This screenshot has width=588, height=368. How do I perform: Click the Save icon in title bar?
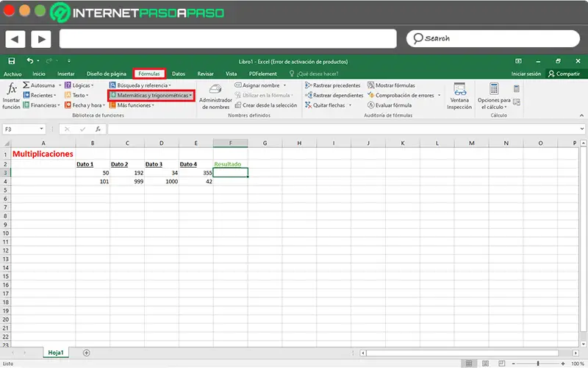(x=12, y=61)
